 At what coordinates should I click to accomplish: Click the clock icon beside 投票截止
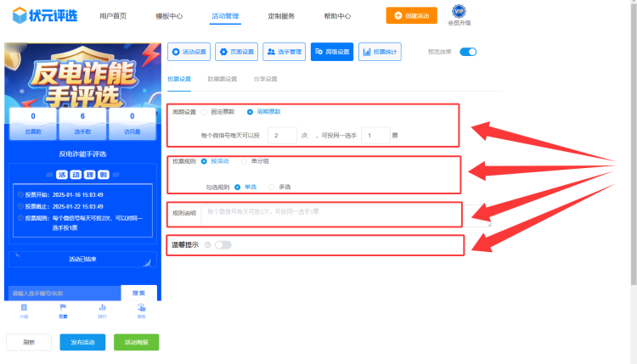tap(20, 206)
